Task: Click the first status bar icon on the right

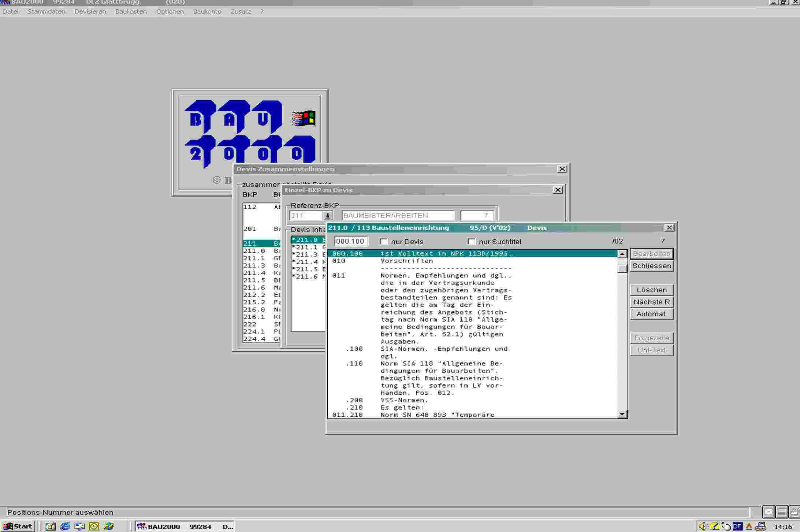Action: [768, 511]
